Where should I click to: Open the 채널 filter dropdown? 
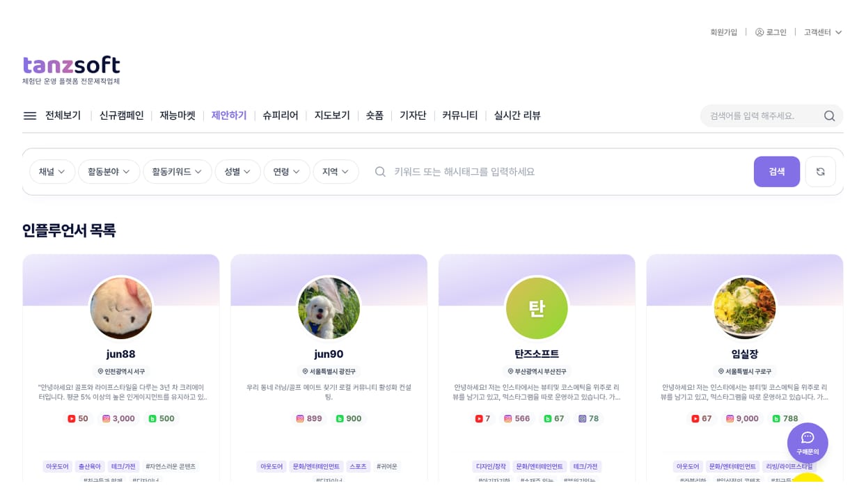pos(52,171)
